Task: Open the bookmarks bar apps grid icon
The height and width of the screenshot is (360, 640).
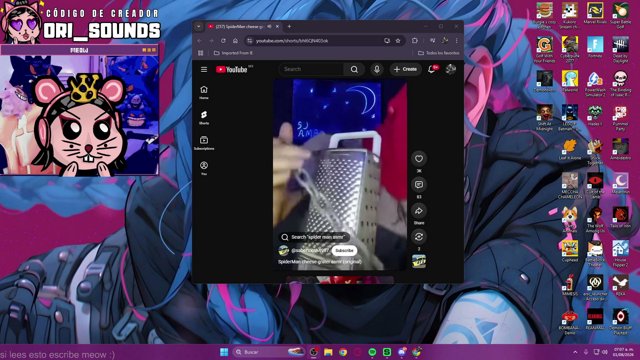Action: 201,53
